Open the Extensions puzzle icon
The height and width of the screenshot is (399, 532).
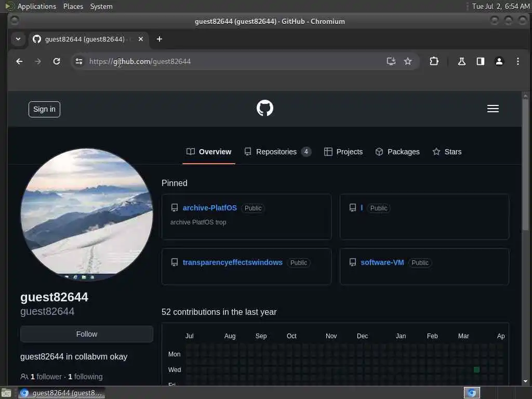click(x=434, y=61)
